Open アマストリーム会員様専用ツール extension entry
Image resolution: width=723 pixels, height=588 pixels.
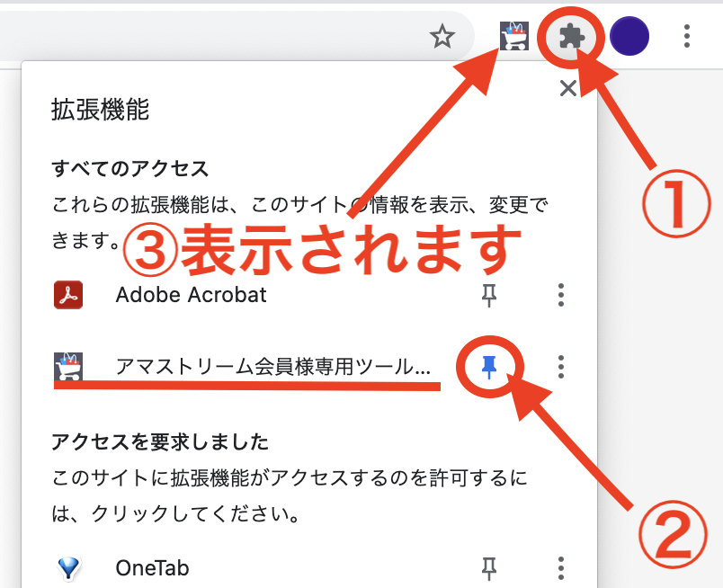pyautogui.click(x=272, y=367)
